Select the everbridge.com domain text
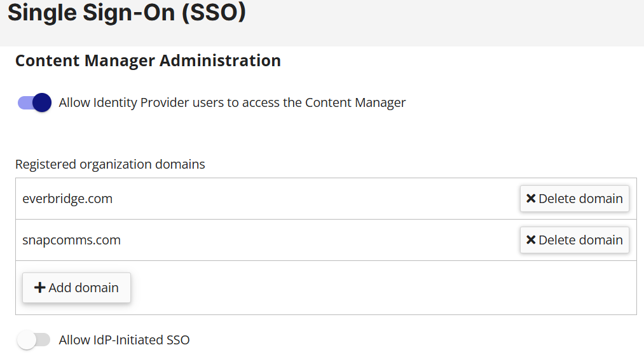 (67, 199)
